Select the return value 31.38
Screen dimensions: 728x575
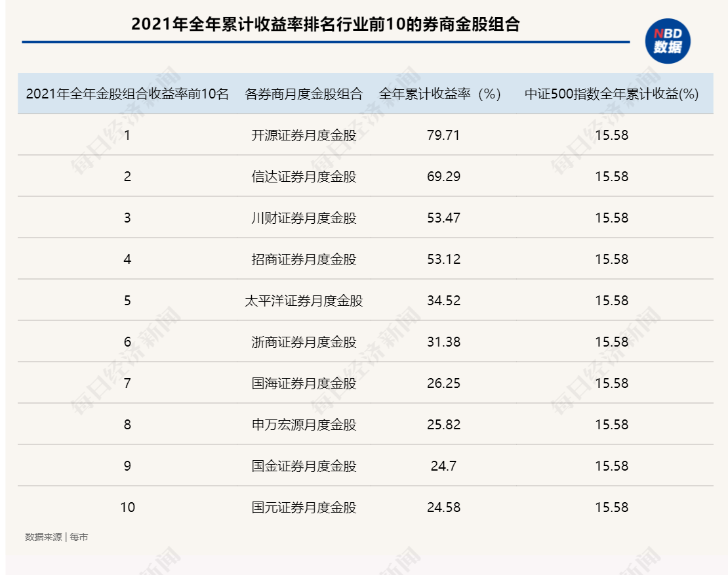click(443, 342)
